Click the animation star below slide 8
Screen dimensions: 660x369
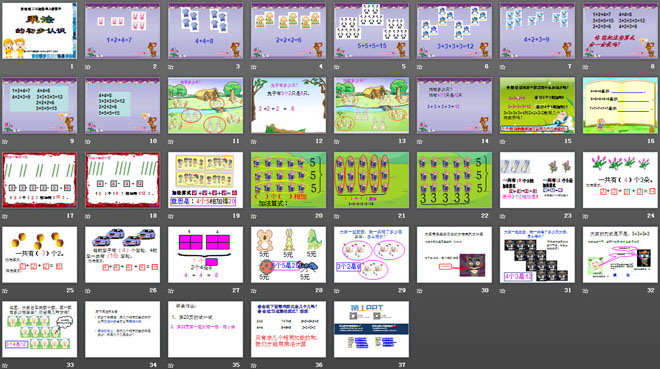coord(585,67)
